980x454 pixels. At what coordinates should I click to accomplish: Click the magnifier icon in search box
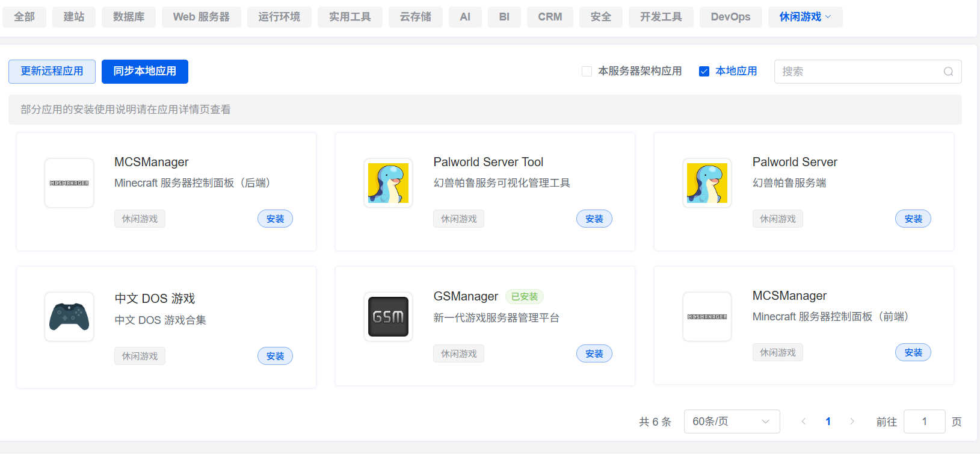point(948,72)
